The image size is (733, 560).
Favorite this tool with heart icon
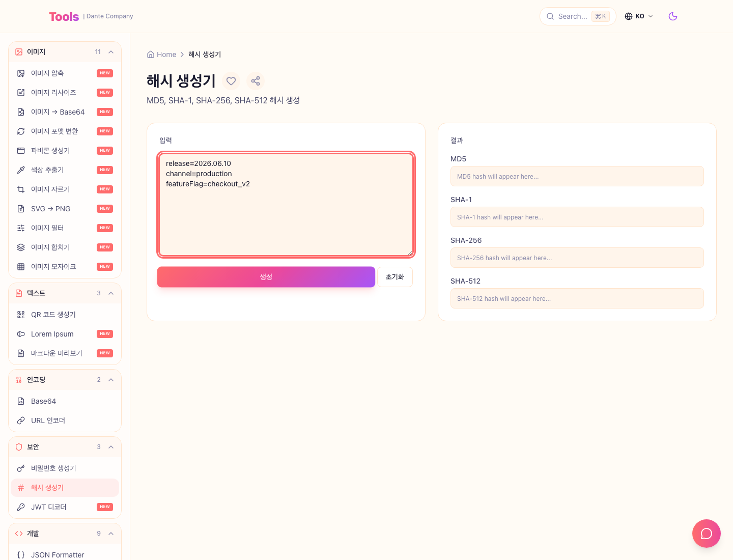point(231,81)
